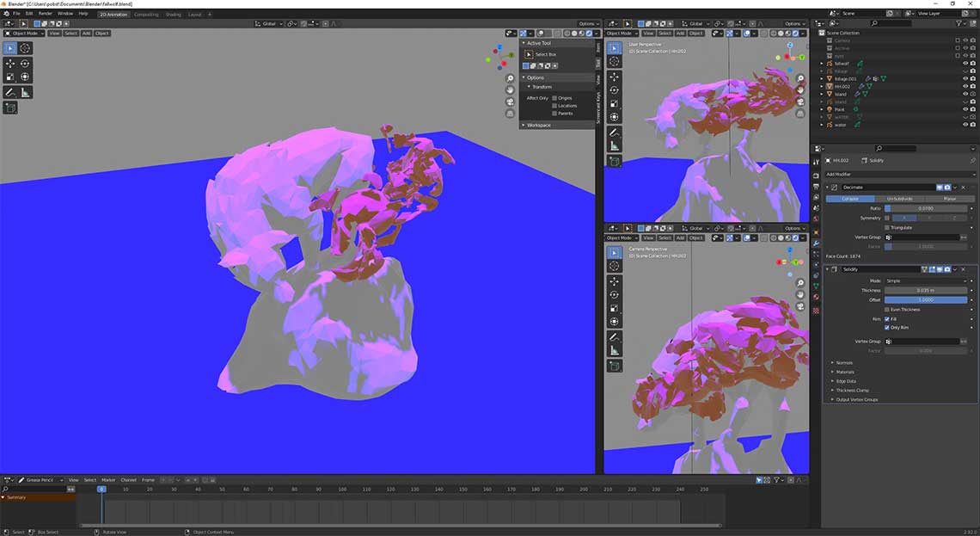Open the Object Data properties tab icon
The width and height of the screenshot is (980, 536).
[x=816, y=286]
